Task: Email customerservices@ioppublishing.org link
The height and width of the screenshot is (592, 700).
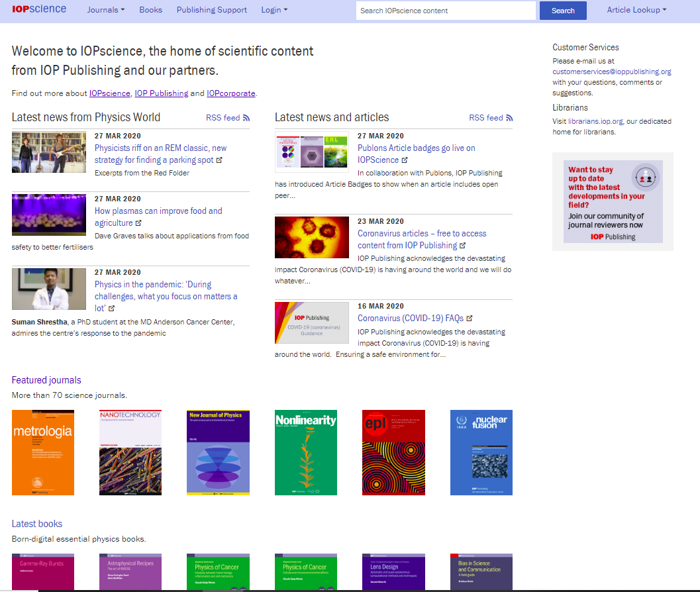Action: (612, 72)
